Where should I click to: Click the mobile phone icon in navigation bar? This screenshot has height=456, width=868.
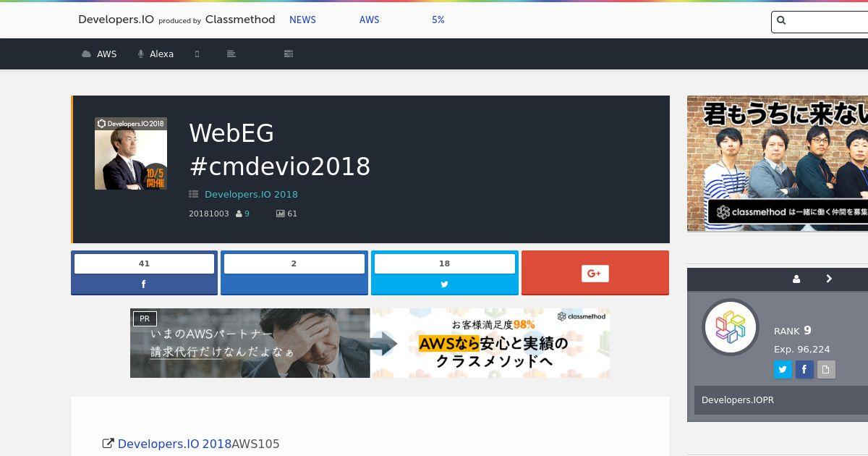(197, 54)
